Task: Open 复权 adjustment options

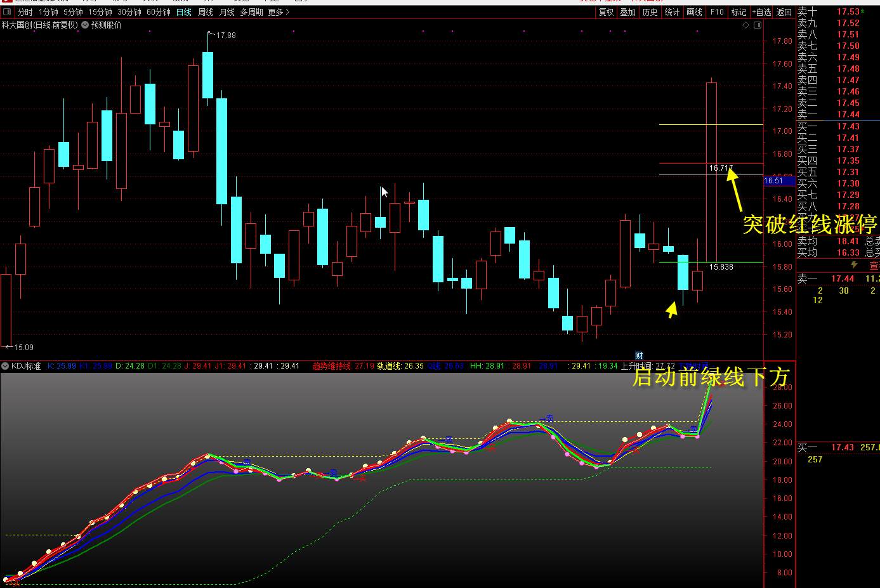Action: click(x=606, y=12)
